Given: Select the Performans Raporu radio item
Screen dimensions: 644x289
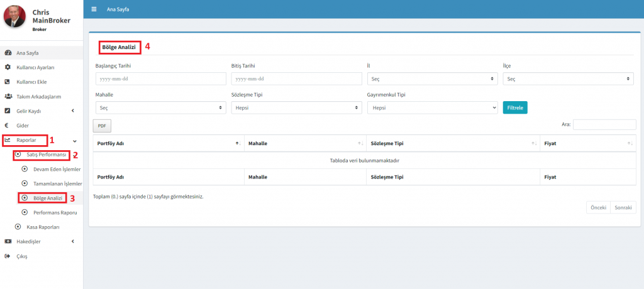Looking at the screenshot, I should tap(25, 212).
